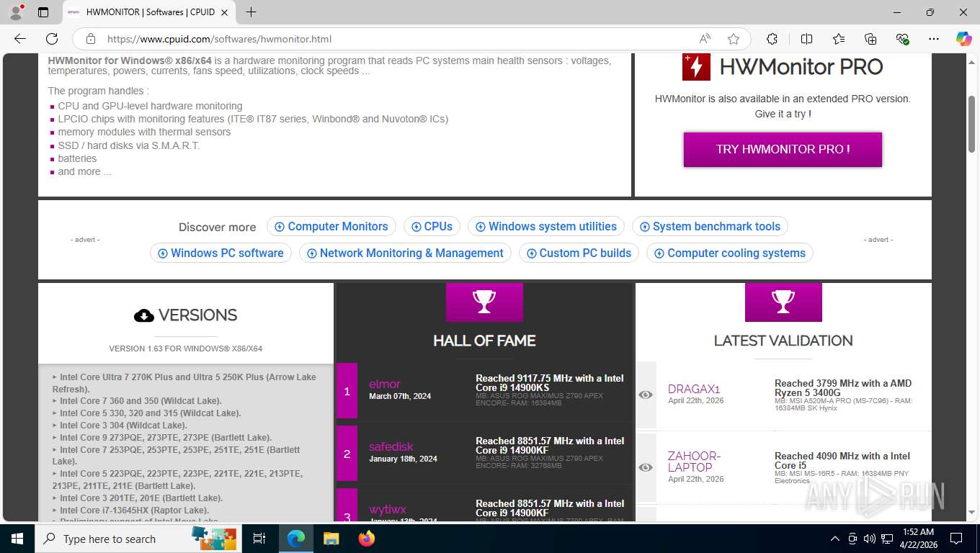Open the Custom PC builds link
980x553 pixels.
pos(579,253)
